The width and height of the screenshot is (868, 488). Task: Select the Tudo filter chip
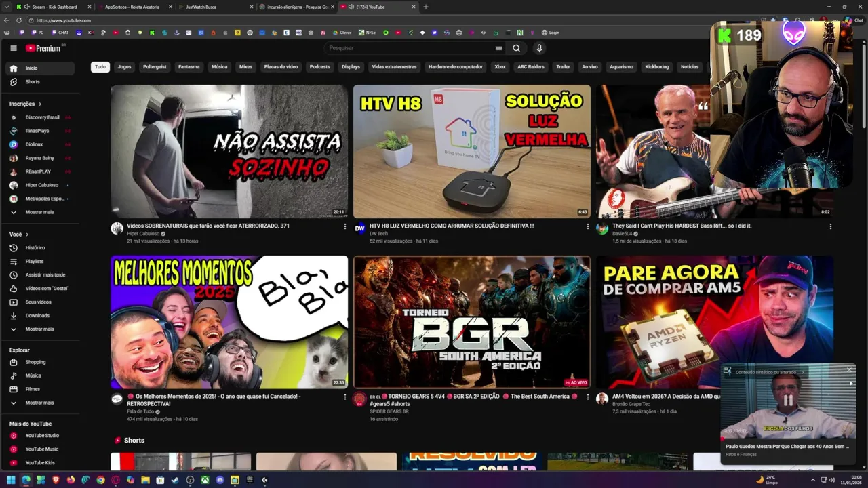[100, 67]
